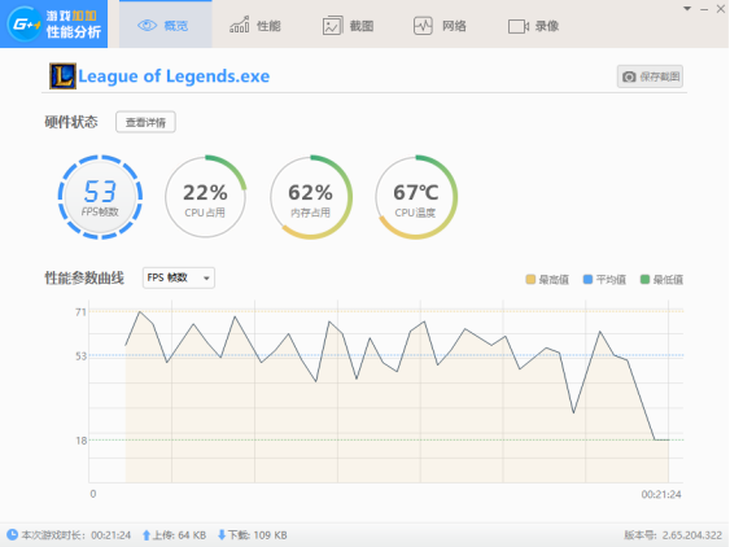This screenshot has width=730, height=547.
Task: Click the 最高值 legend color swatch
Action: [530, 280]
